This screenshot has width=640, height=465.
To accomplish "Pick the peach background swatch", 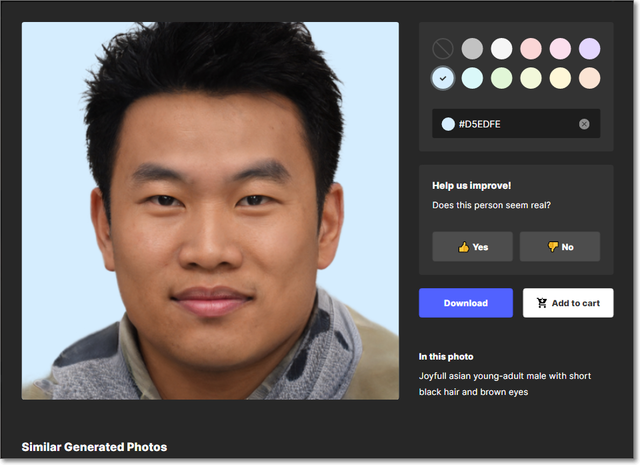I will 590,77.
